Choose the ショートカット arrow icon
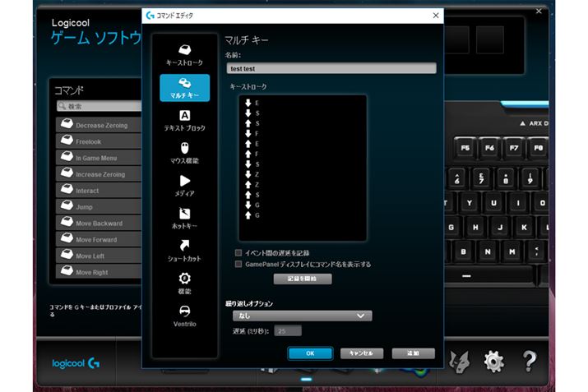The width and height of the screenshot is (588, 392). click(185, 246)
